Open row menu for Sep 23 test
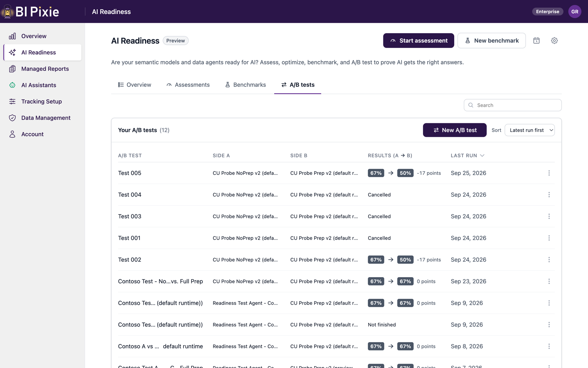The width and height of the screenshot is (588, 368). tap(549, 281)
